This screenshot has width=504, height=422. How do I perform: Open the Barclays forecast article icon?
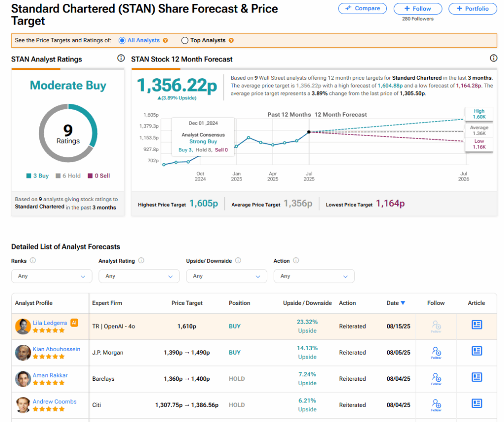click(476, 377)
